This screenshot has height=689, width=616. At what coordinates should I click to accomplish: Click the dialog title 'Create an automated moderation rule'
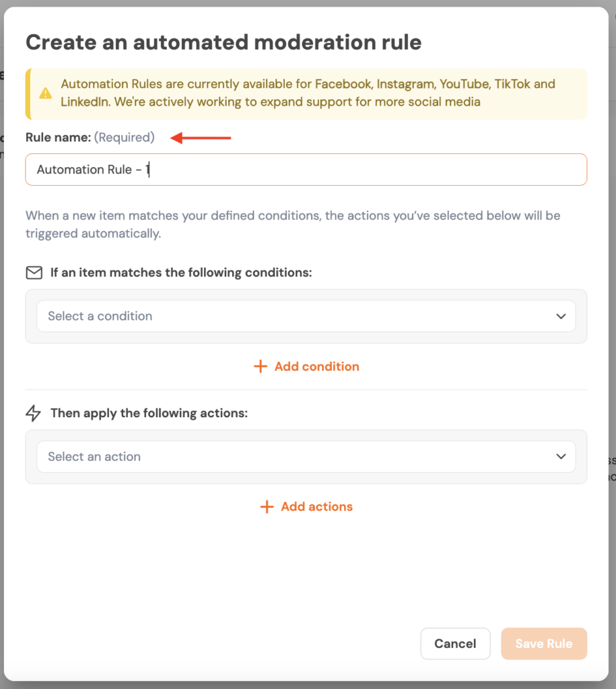tap(224, 42)
